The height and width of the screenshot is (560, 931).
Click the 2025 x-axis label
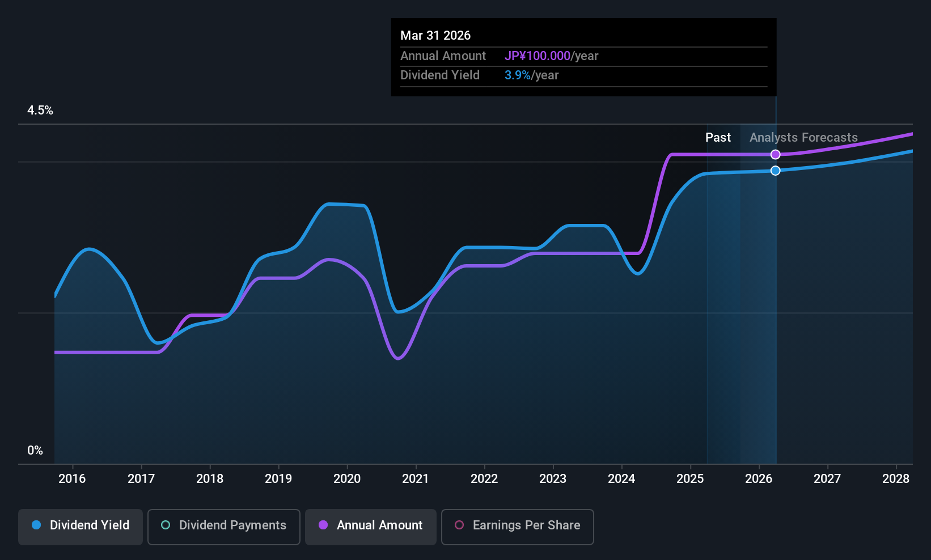click(690, 479)
